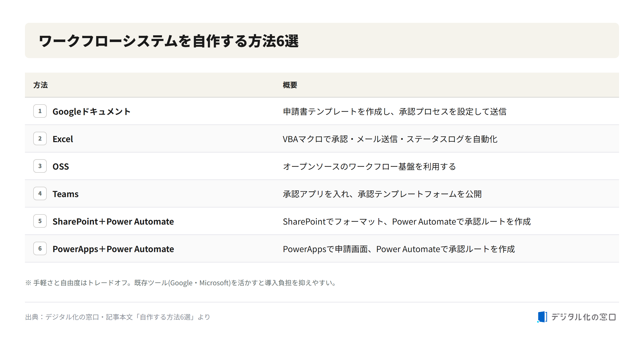Viewport: 644px width, 347px height.
Task: Click the number 4 badge beside Teams
Action: pyautogui.click(x=40, y=193)
